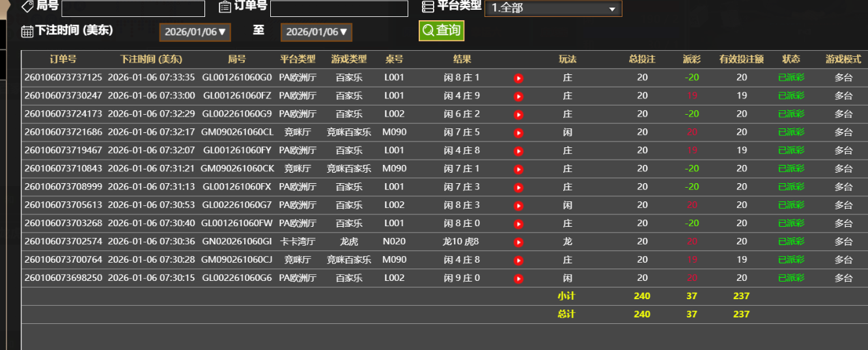Play replay of round GM090261060CL
The height and width of the screenshot is (350, 868).
point(518,133)
